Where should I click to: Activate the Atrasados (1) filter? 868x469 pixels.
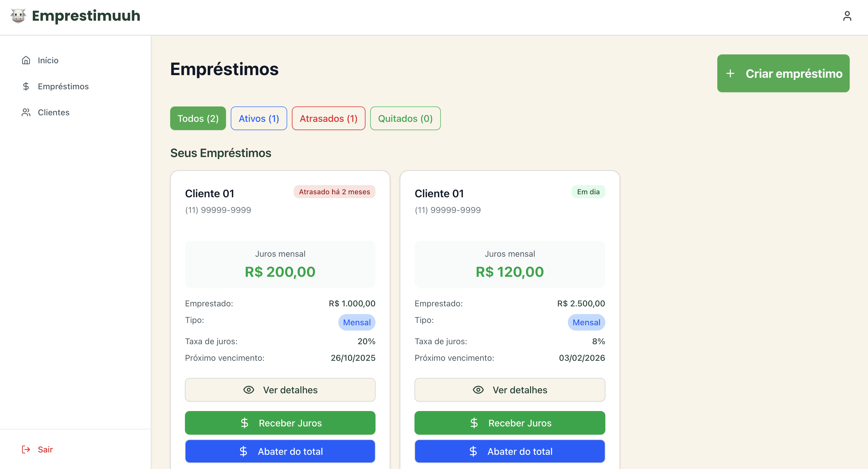328,118
